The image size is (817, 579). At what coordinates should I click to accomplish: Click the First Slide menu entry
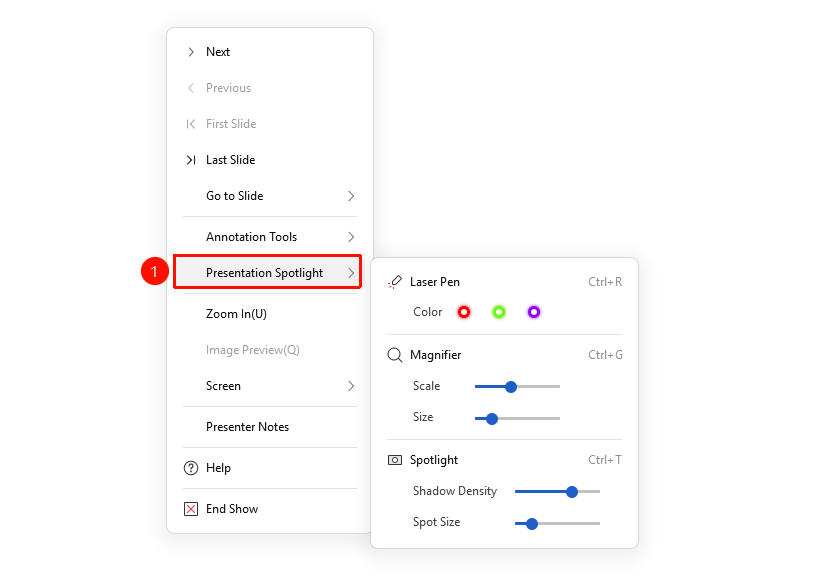point(270,124)
